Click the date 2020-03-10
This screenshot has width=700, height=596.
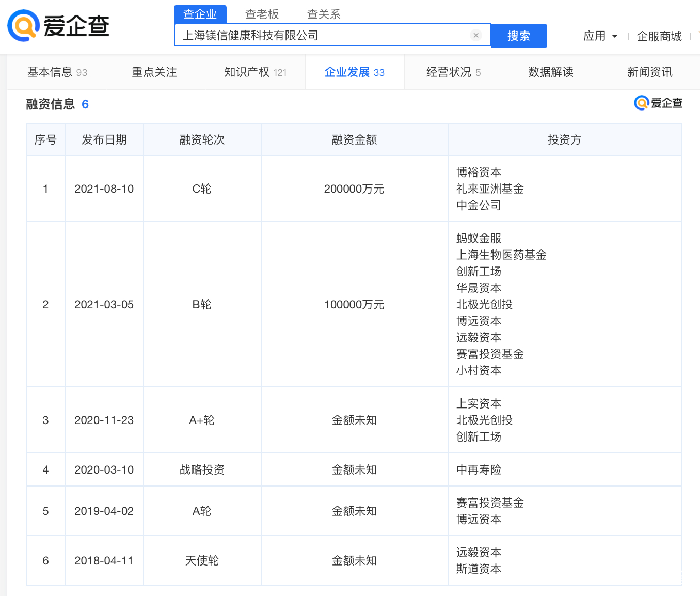pos(104,470)
